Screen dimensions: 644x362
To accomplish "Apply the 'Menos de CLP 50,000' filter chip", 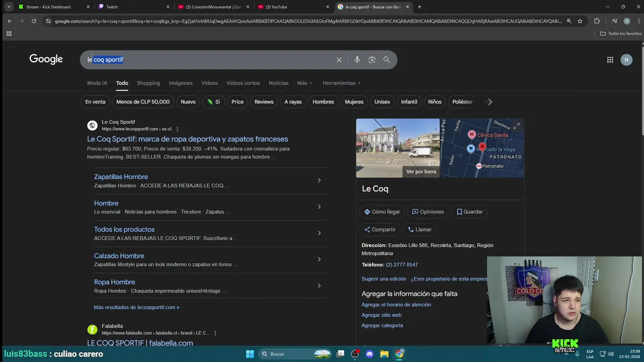I will [x=143, y=102].
